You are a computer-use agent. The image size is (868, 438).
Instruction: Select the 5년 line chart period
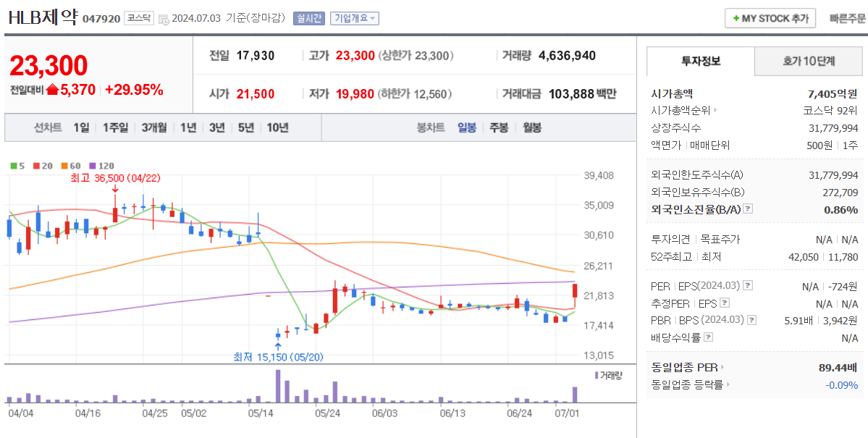coord(246,128)
